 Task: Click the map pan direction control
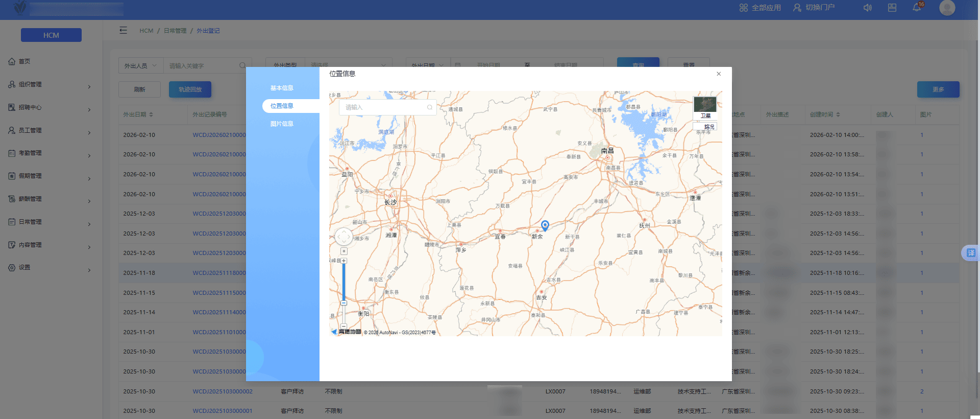[x=344, y=237]
